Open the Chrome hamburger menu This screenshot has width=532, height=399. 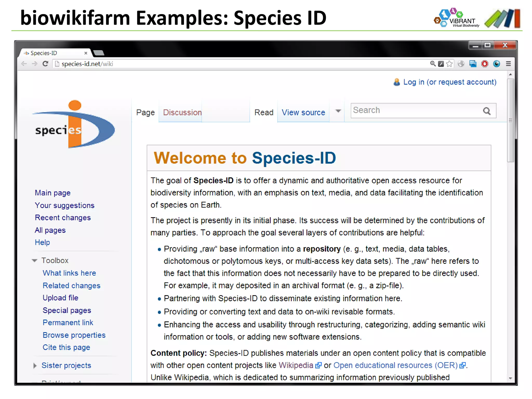pos(508,64)
